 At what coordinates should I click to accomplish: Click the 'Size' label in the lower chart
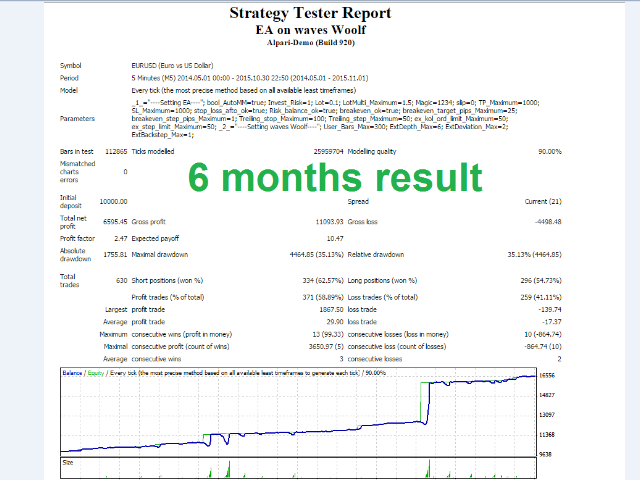(68, 463)
